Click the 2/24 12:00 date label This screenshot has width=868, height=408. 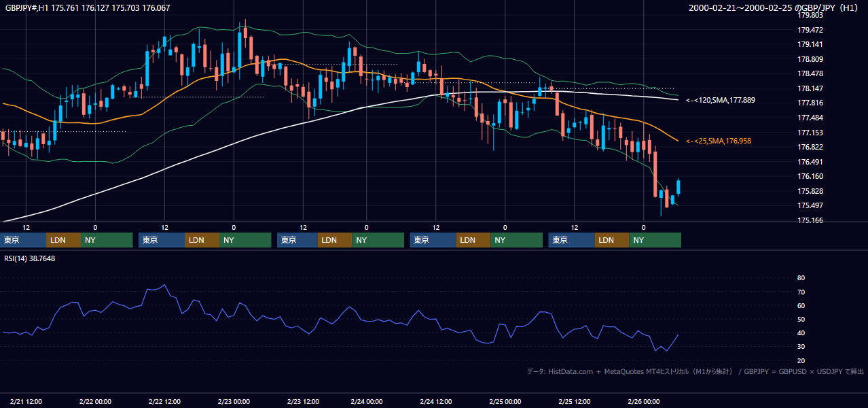click(x=436, y=401)
